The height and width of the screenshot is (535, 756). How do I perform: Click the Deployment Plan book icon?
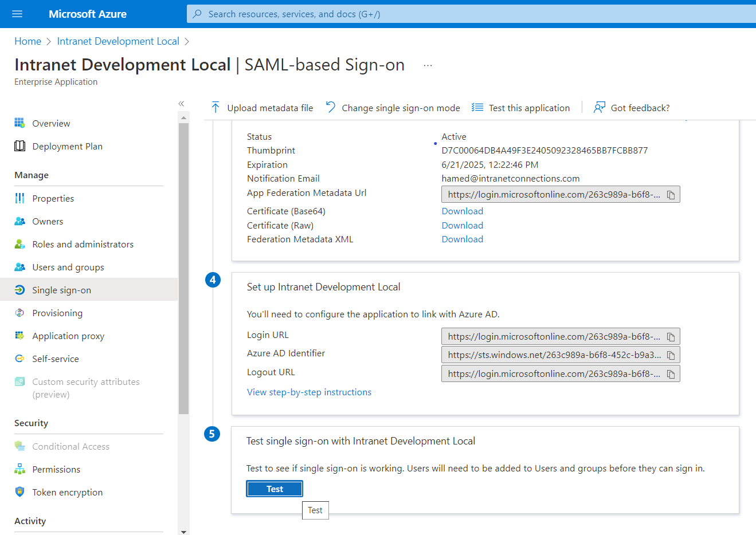click(x=19, y=146)
